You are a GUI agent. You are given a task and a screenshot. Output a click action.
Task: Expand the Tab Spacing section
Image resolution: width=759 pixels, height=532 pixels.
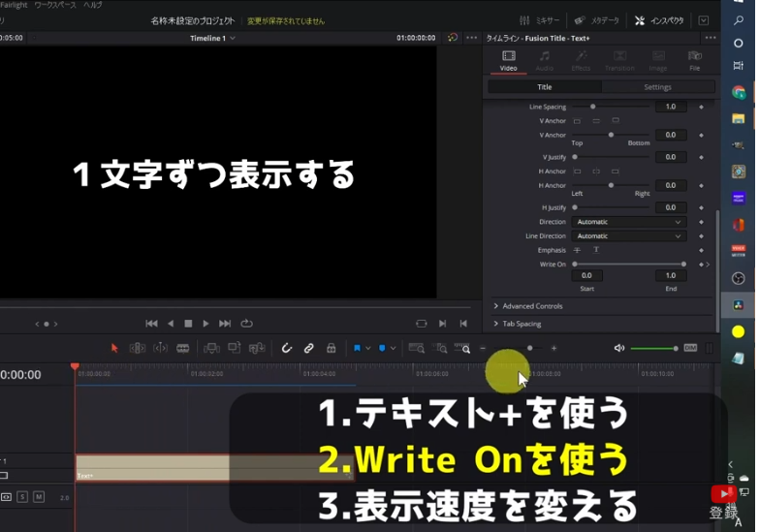[522, 324]
